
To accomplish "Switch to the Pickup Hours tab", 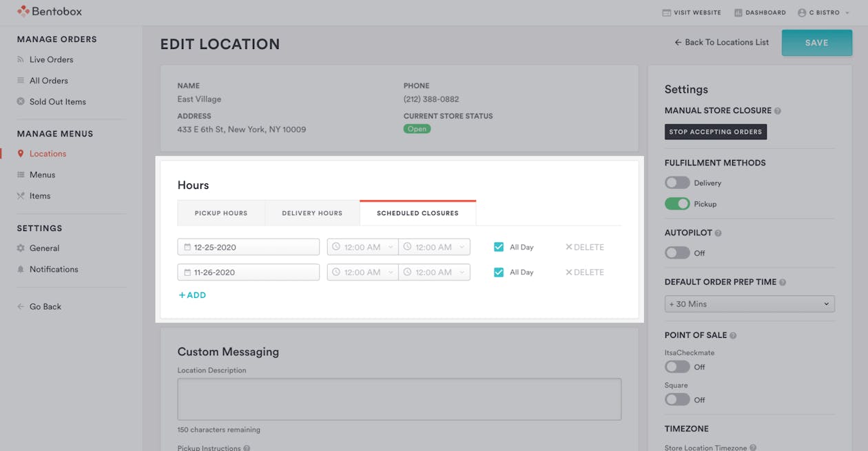I will pyautogui.click(x=221, y=213).
